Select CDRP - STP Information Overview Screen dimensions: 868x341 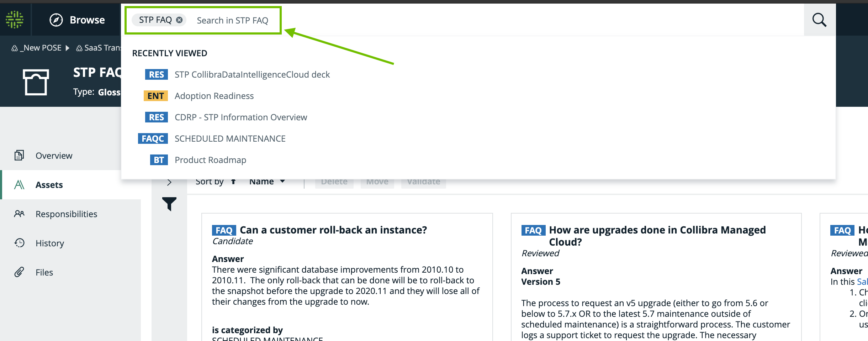pyautogui.click(x=240, y=117)
